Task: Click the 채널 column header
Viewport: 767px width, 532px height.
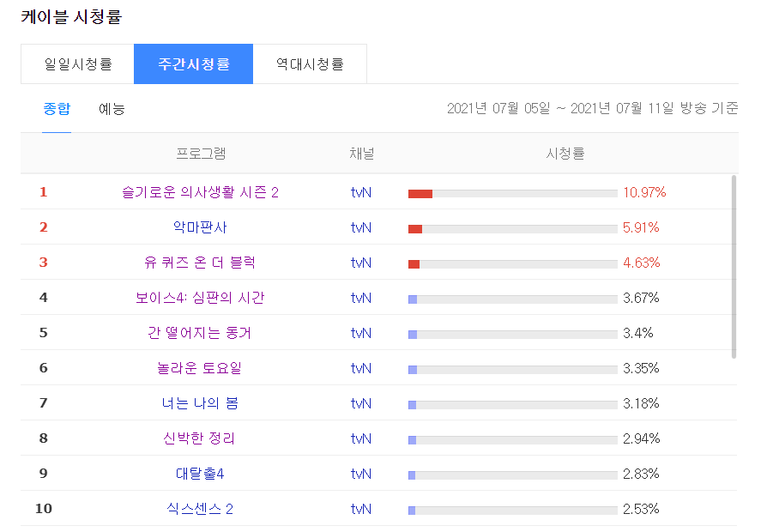Action: pos(361,154)
